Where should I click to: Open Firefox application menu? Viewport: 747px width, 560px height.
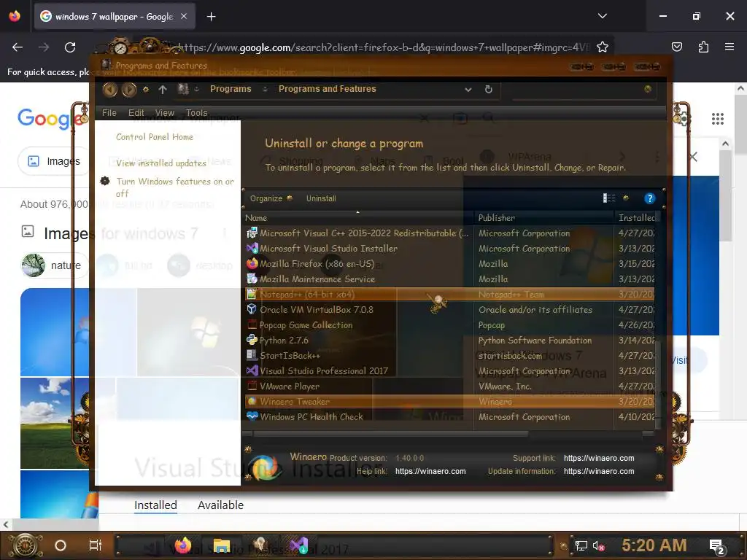click(x=729, y=47)
